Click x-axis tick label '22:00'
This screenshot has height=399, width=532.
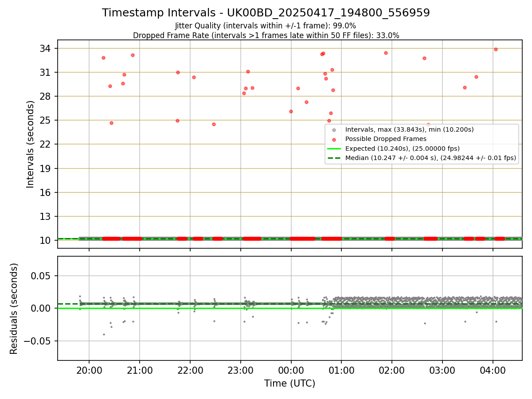(190, 370)
